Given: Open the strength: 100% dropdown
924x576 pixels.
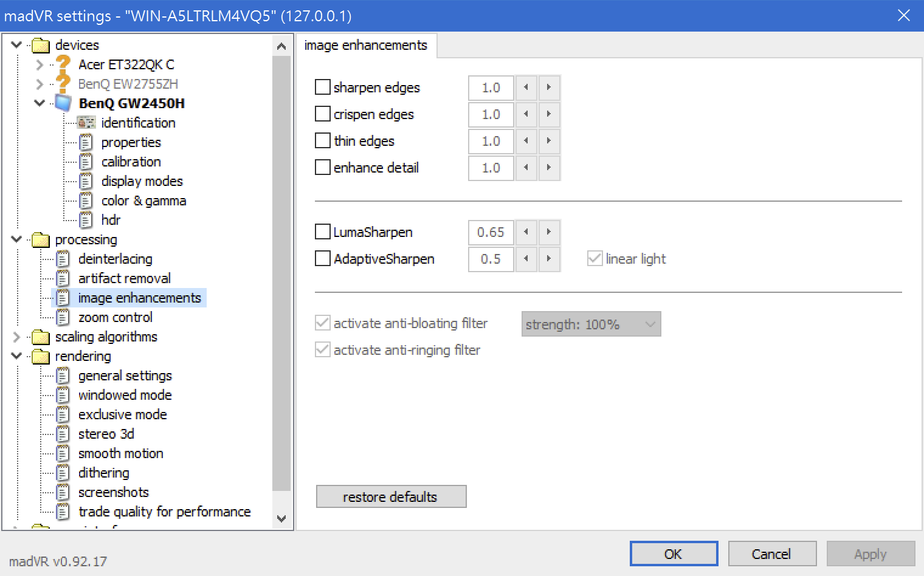Looking at the screenshot, I should [591, 324].
